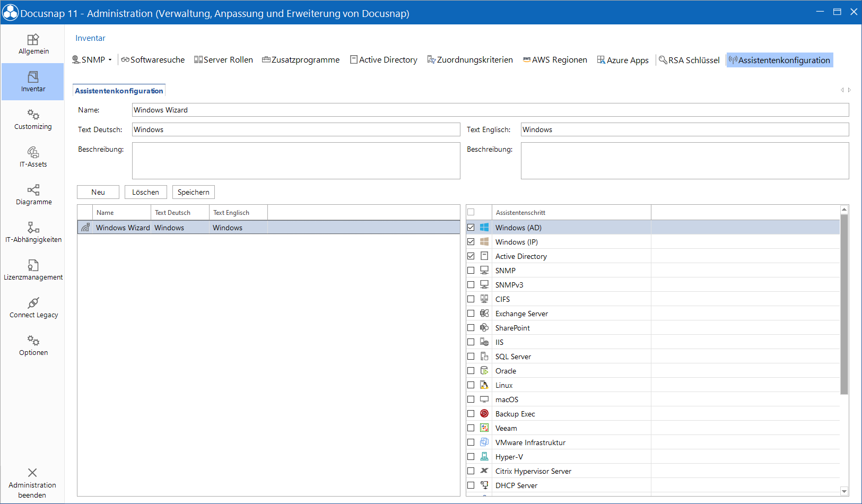Click the Windows (AD) row icon

point(484,228)
